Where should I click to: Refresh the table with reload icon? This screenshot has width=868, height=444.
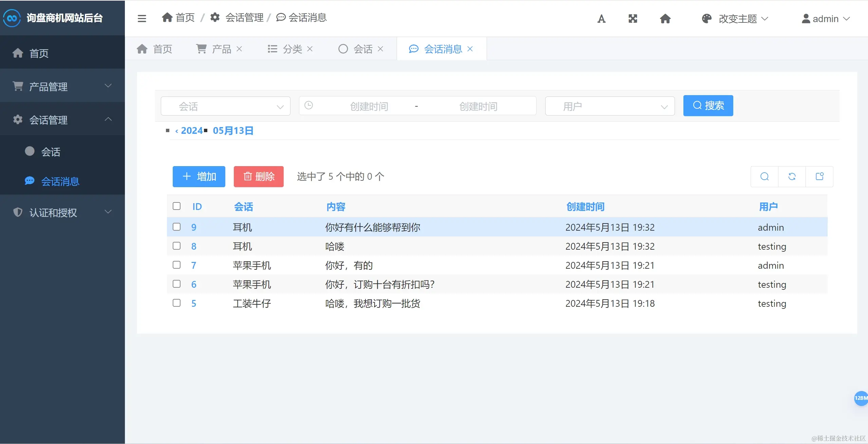792,176
